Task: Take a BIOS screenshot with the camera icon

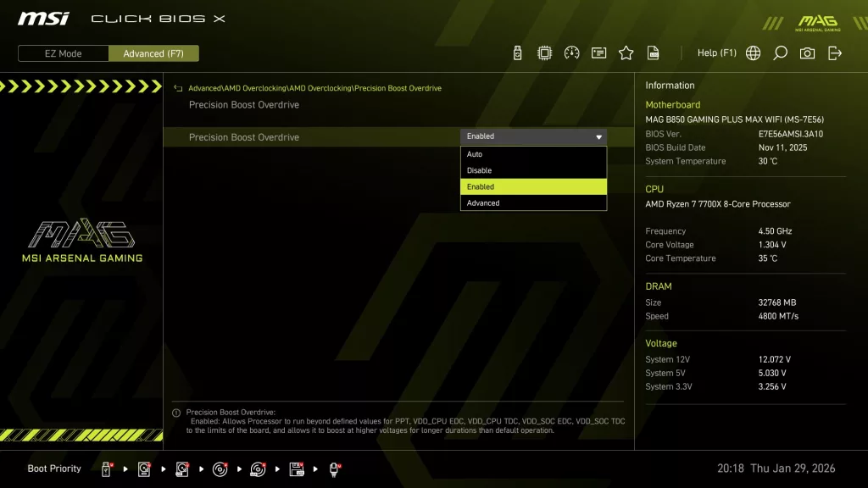Action: tap(807, 52)
